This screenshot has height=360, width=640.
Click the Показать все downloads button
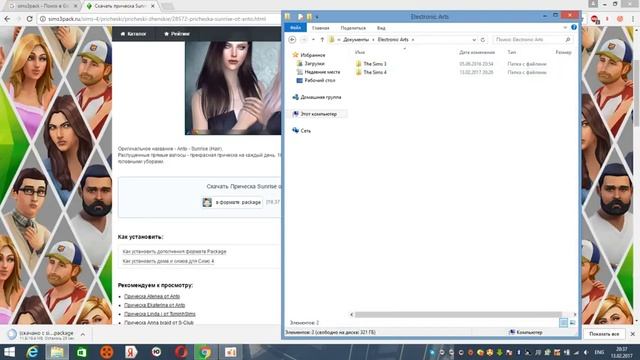tap(604, 334)
